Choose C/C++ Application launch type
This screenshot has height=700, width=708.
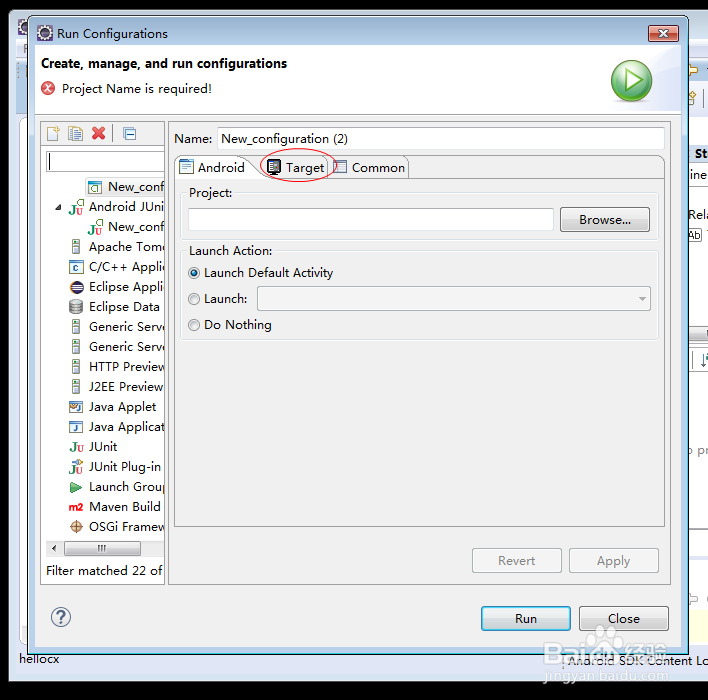click(x=116, y=267)
